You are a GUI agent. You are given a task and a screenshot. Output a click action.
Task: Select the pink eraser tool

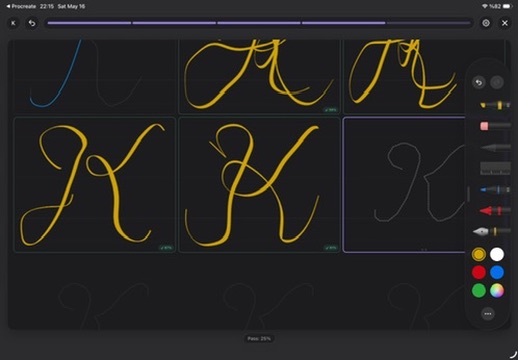coord(495,126)
